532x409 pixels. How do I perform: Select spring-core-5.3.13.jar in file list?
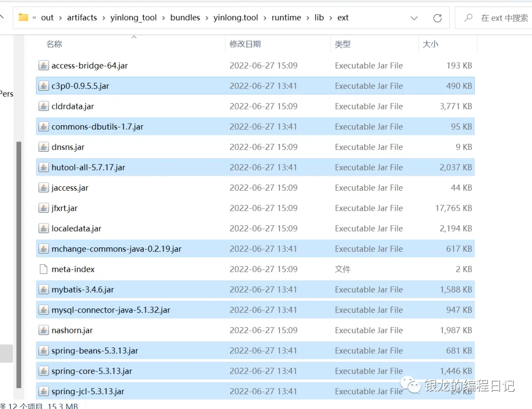tap(92, 371)
